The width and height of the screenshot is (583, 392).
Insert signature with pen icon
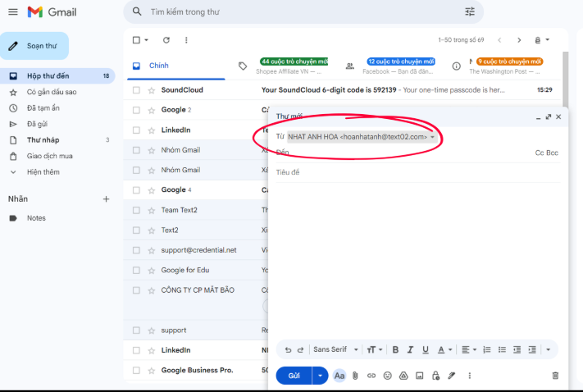point(451,376)
